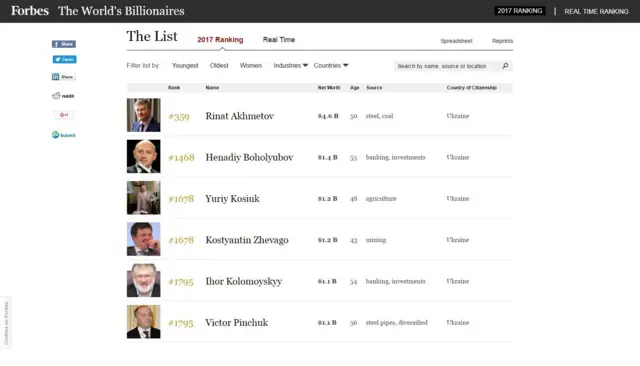Click The World's Billionaires title

[x=121, y=11]
